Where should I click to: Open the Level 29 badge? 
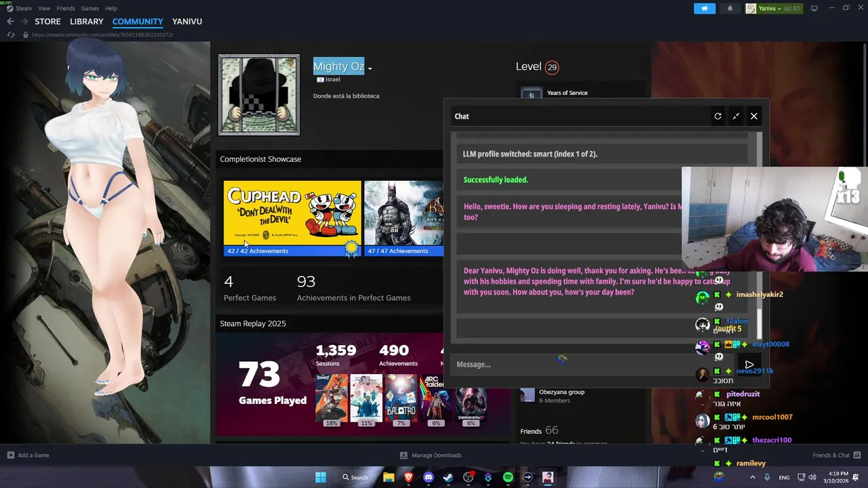click(552, 67)
